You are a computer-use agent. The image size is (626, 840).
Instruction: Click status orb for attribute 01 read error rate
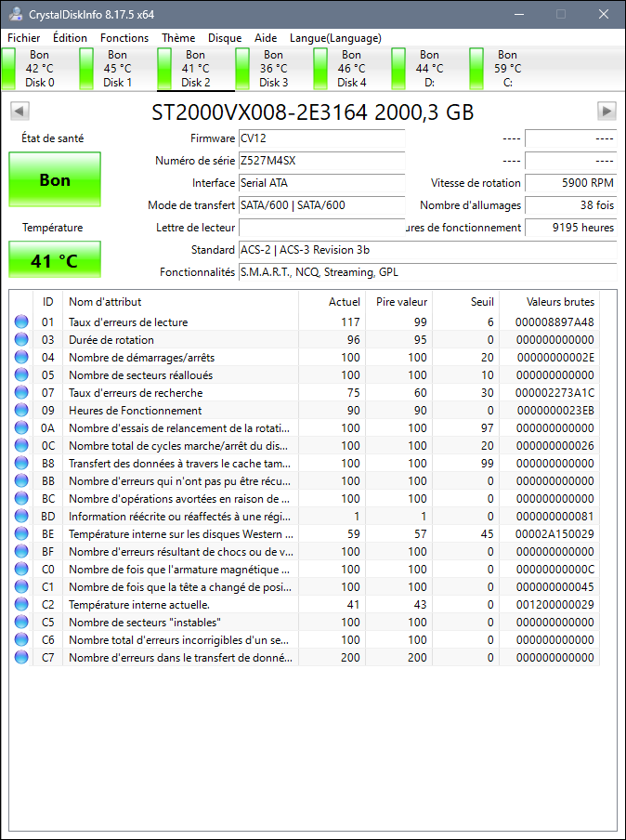click(x=21, y=322)
